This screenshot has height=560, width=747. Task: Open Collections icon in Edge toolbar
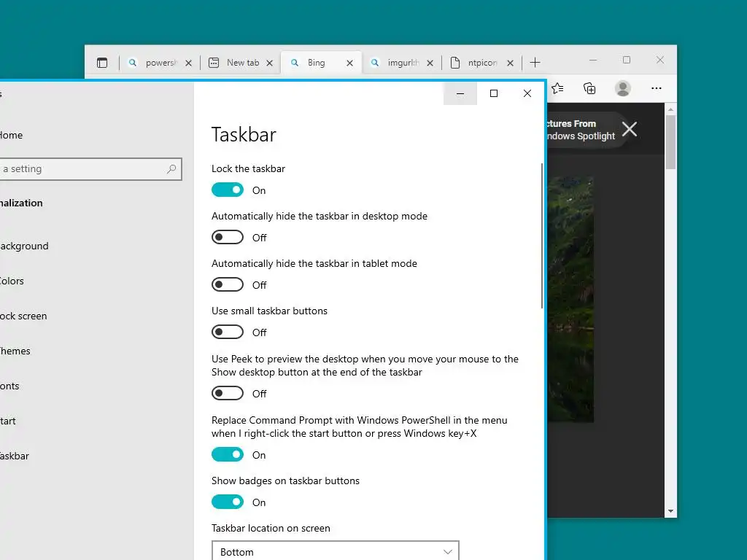(x=589, y=88)
